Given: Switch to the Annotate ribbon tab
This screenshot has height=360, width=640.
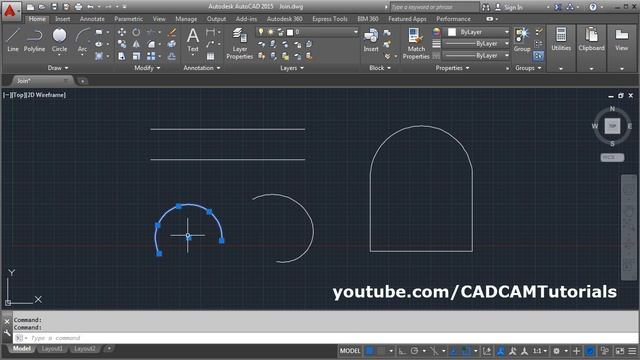Looking at the screenshot, I should pyautogui.click(x=92, y=19).
